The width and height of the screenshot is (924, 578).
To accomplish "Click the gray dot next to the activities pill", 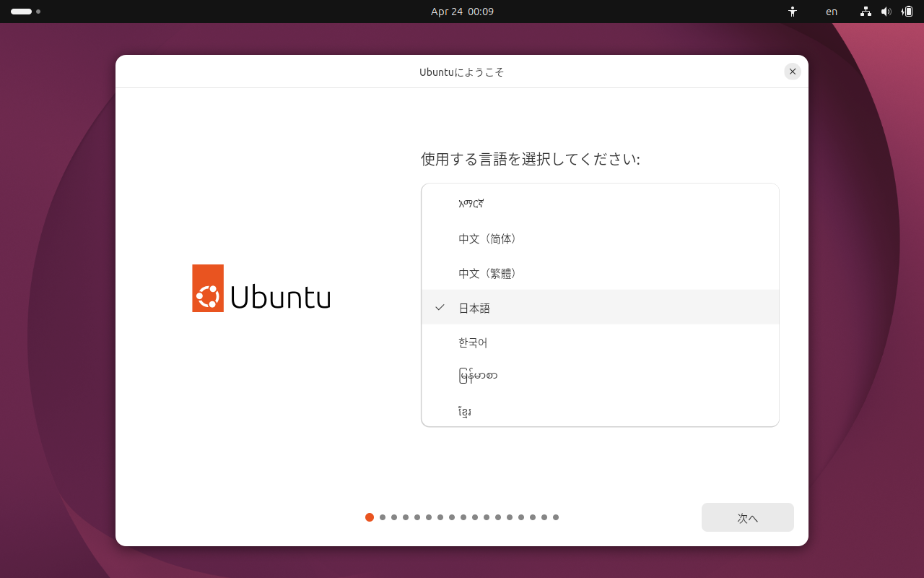I will tap(38, 12).
